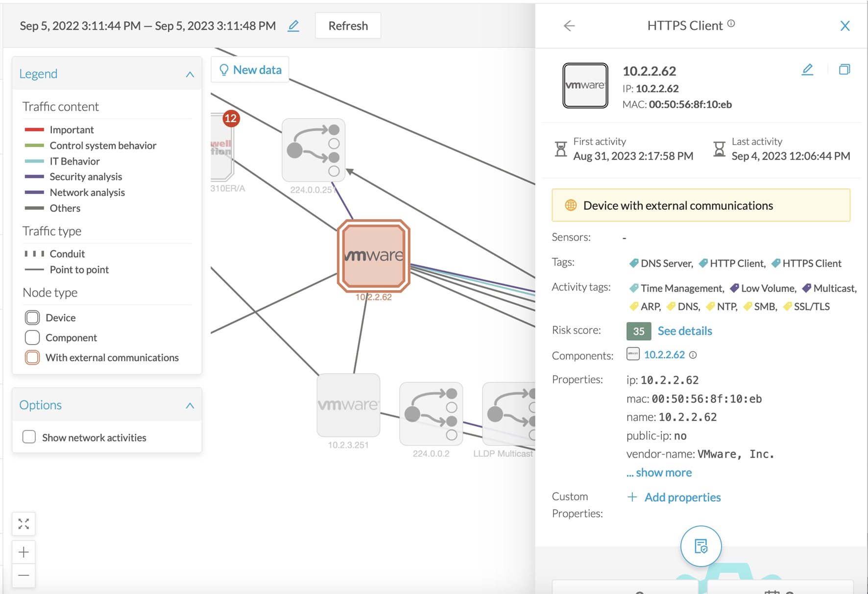The height and width of the screenshot is (594, 868).
Task: Click the Point to point legend entry
Action: click(67, 270)
